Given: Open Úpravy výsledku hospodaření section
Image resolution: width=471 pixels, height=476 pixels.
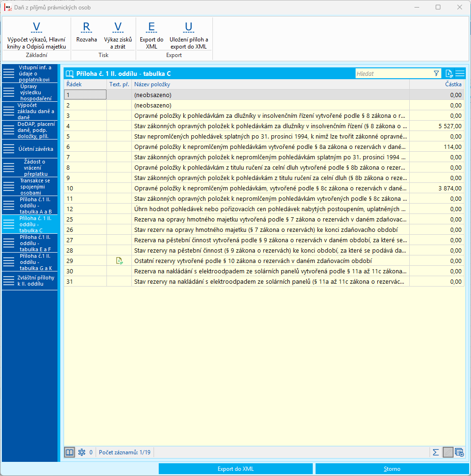Looking at the screenshot, I should coord(30,92).
